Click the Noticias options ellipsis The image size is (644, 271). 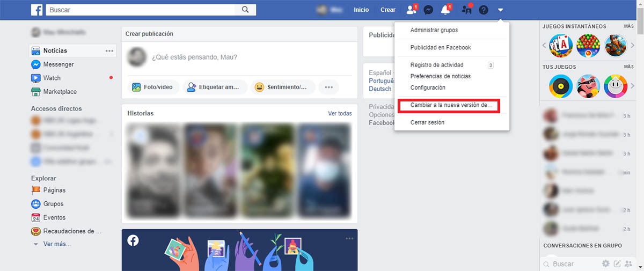tap(109, 51)
